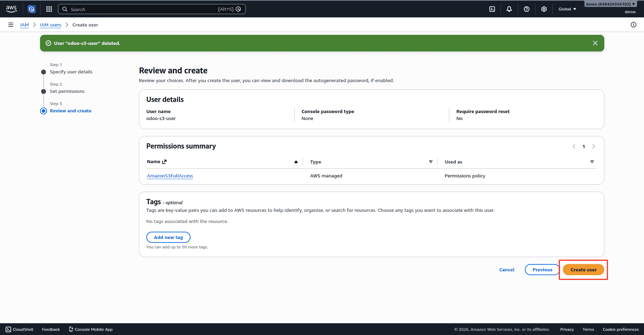This screenshot has width=644, height=335.
Task: Click the orange Create user button
Action: (583, 270)
